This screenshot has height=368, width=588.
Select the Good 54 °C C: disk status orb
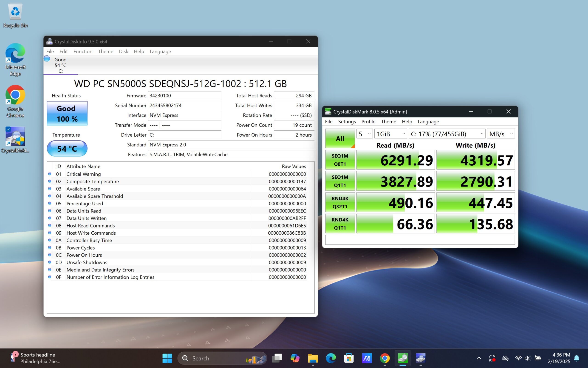point(47,59)
